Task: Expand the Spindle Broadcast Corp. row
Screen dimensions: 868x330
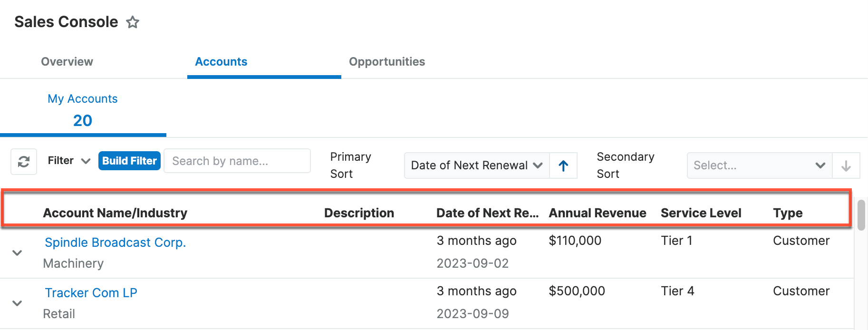Action: (17, 253)
